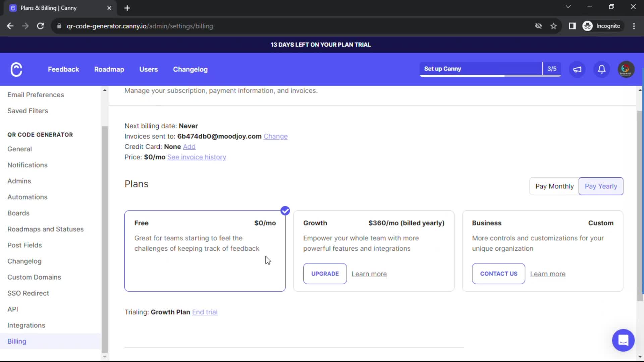The height and width of the screenshot is (362, 644).
Task: Toggle to Pay Yearly billing option
Action: (601, 186)
